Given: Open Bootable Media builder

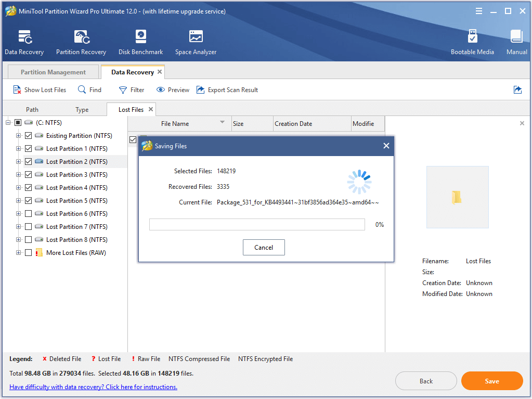Looking at the screenshot, I should (x=472, y=37).
